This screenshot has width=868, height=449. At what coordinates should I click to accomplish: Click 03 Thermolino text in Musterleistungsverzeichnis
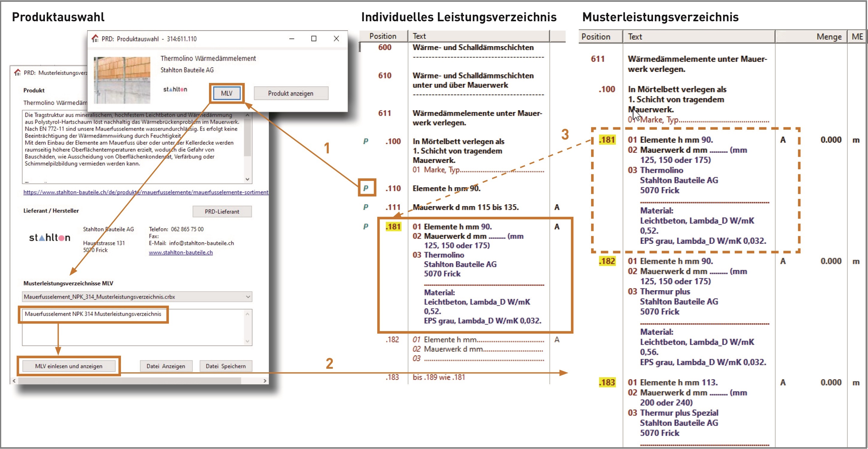click(x=655, y=170)
